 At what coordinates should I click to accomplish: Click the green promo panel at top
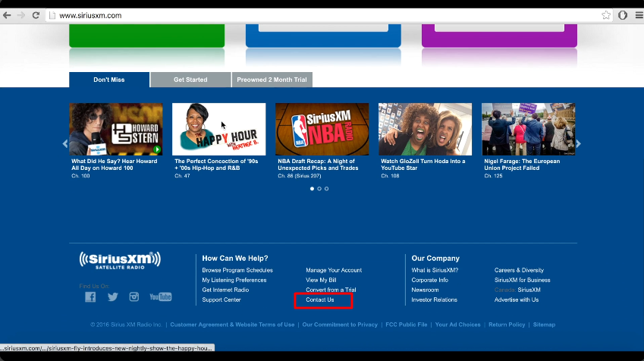click(146, 36)
